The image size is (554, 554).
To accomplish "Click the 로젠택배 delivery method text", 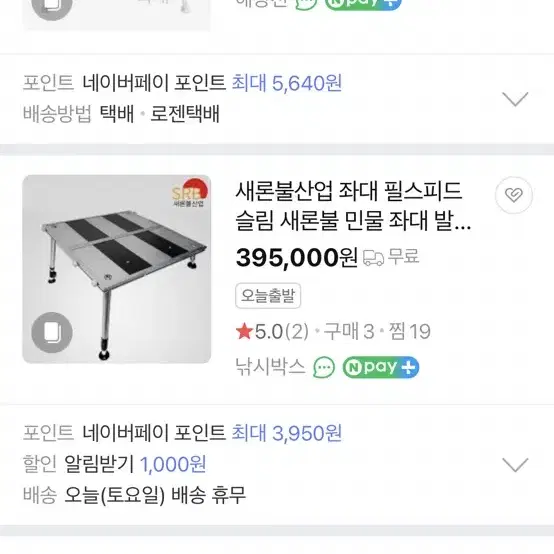I will pos(185,113).
